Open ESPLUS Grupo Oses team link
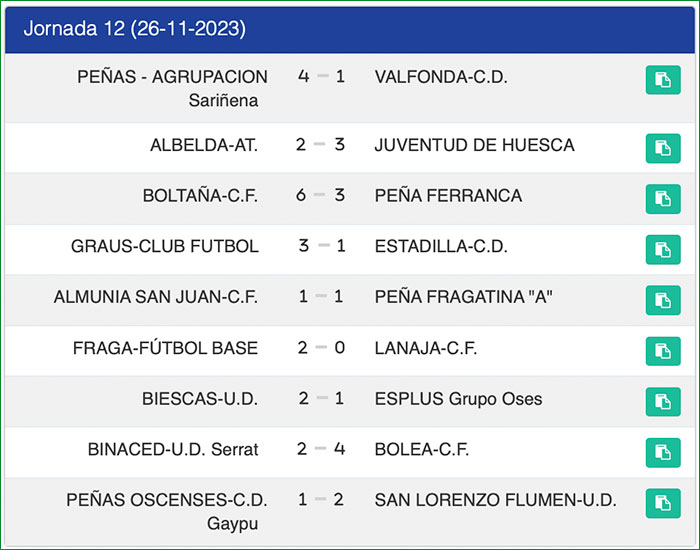The height and width of the screenshot is (550, 700). [458, 399]
